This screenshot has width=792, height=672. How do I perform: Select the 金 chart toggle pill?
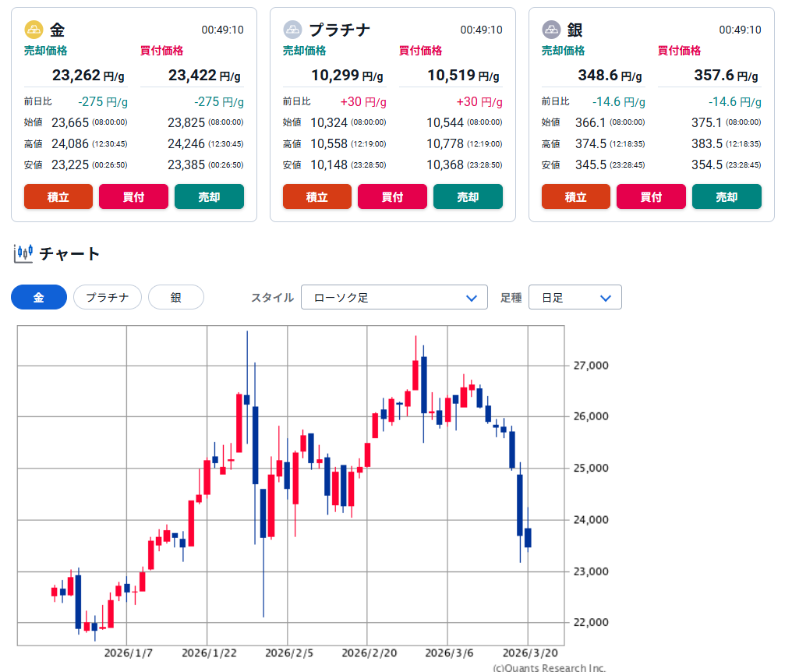[39, 297]
